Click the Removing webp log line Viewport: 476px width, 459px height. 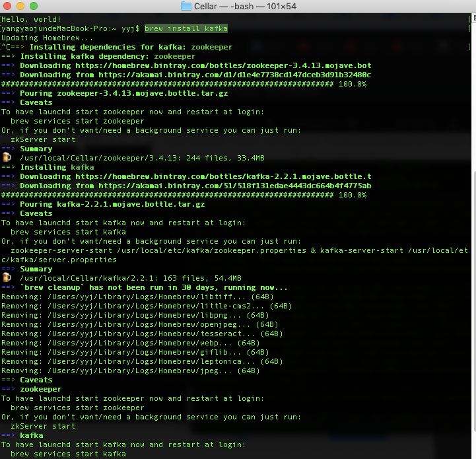click(x=131, y=343)
